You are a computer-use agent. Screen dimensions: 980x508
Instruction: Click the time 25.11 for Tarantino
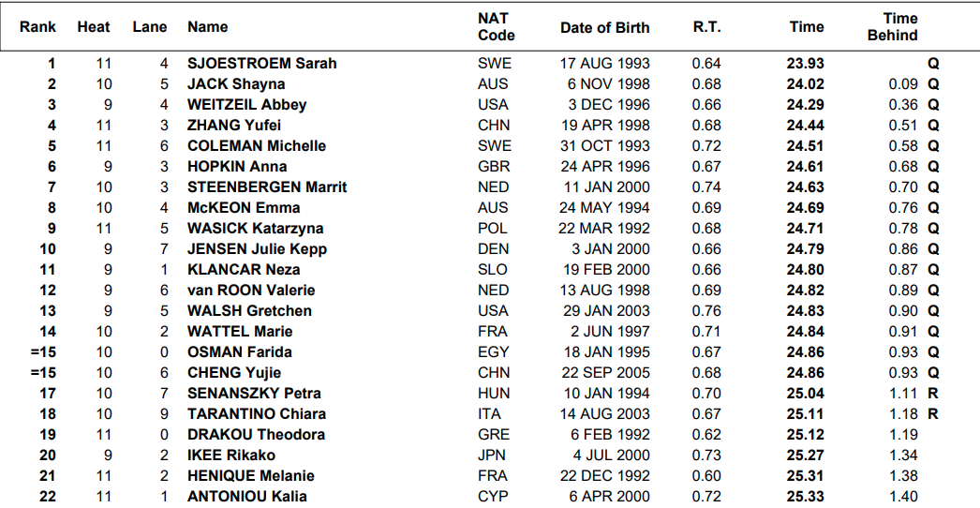point(806,414)
